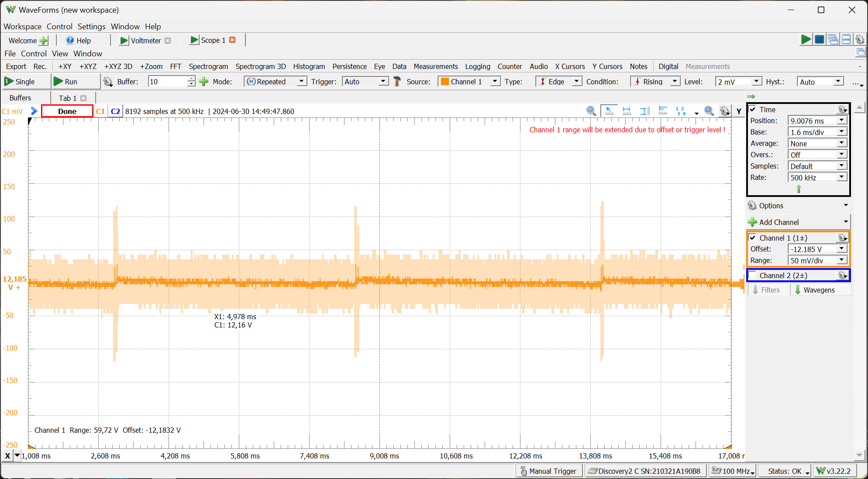This screenshot has width=868, height=479.
Task: Click green plus add buffer icon
Action: (203, 82)
